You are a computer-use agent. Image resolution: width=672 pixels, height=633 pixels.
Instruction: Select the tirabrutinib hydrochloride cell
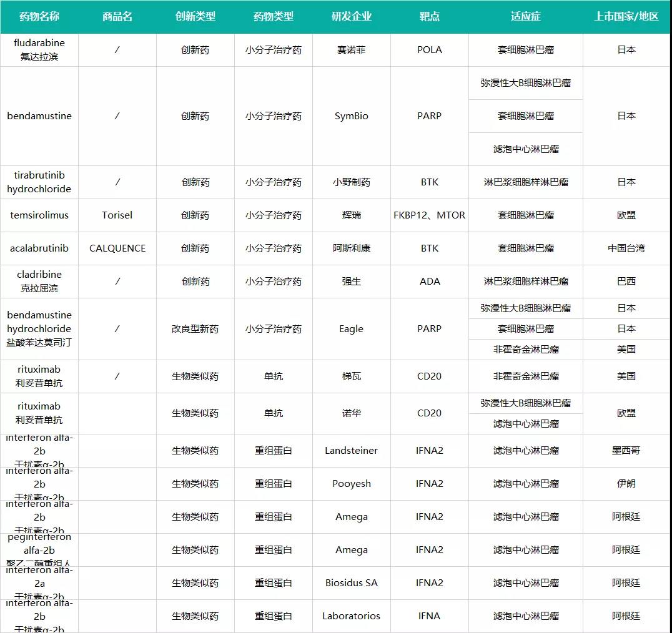(39, 182)
